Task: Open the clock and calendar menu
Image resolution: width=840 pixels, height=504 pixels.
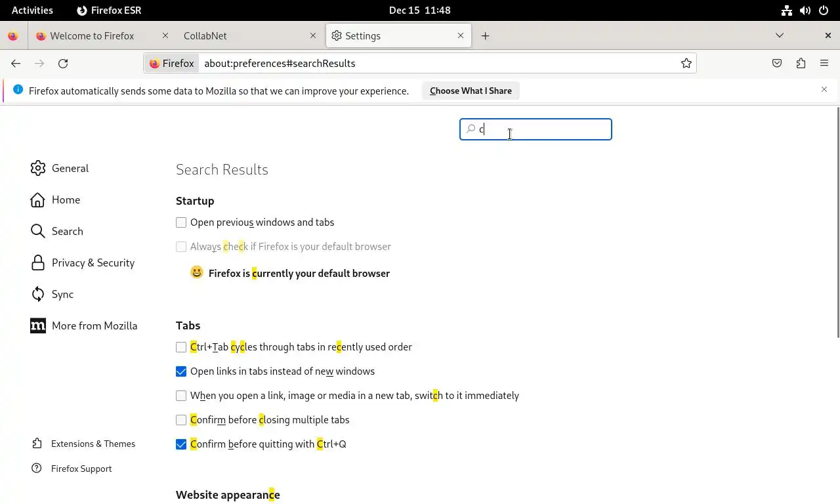Action: tap(419, 10)
